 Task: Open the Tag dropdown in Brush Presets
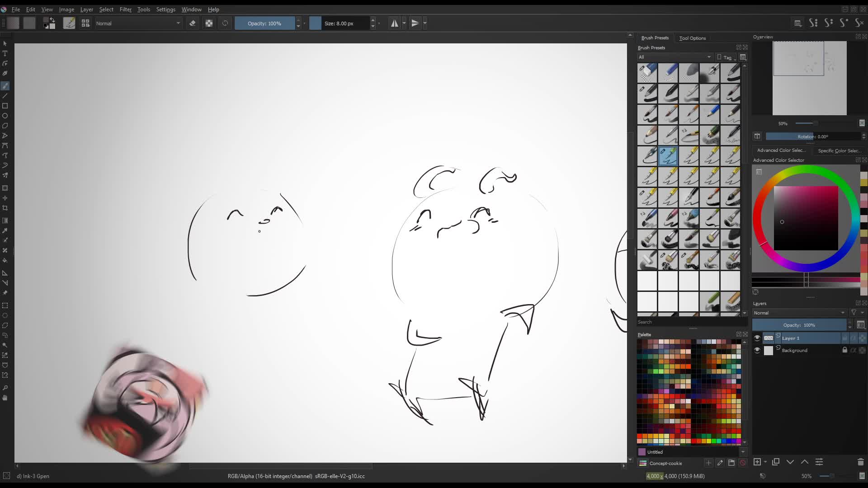(726, 57)
